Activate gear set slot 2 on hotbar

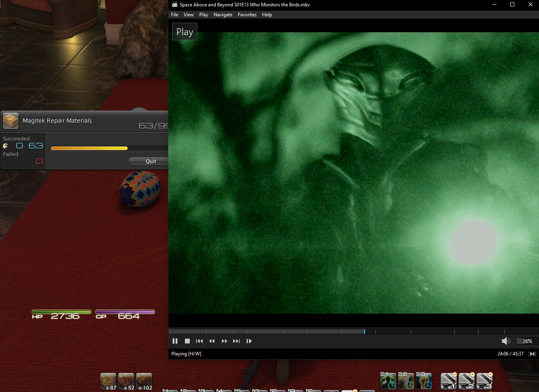click(x=406, y=381)
